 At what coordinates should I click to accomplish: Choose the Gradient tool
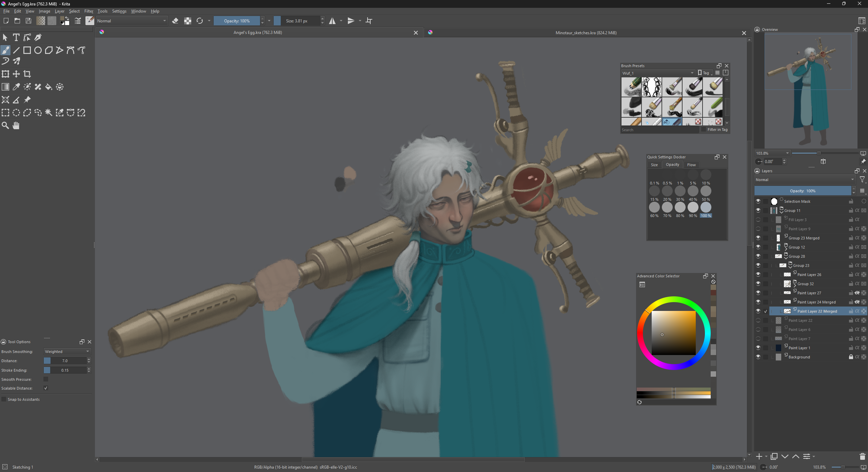(x=5, y=87)
